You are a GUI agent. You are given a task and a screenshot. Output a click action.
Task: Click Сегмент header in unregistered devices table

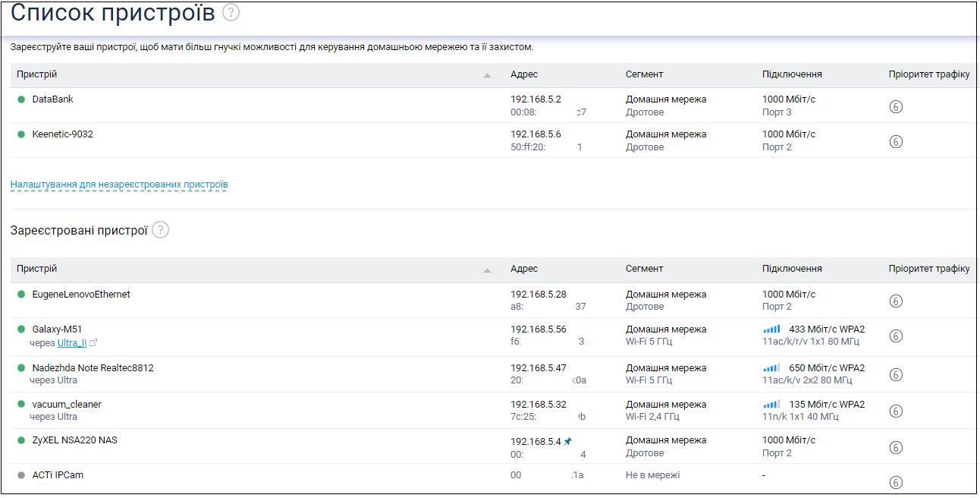click(x=644, y=74)
